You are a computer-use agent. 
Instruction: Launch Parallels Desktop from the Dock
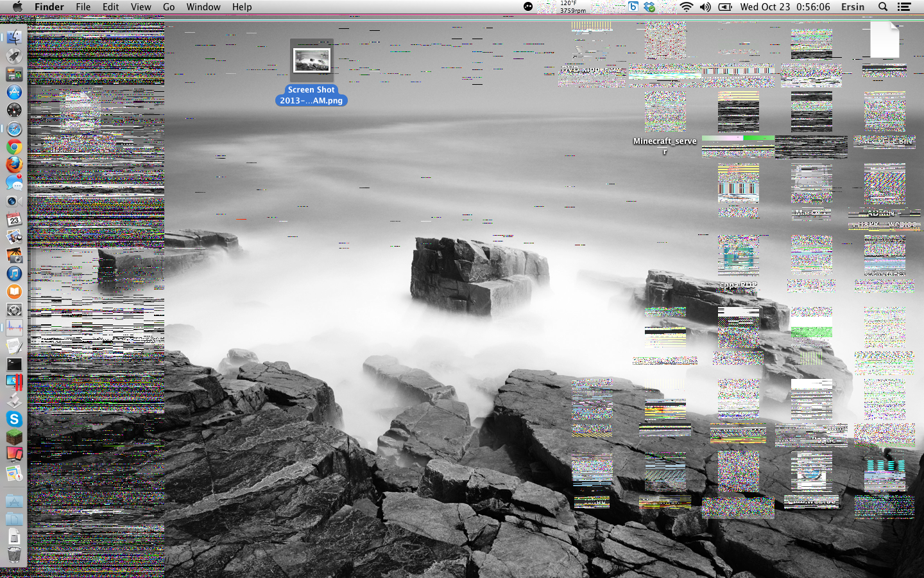coord(14,383)
